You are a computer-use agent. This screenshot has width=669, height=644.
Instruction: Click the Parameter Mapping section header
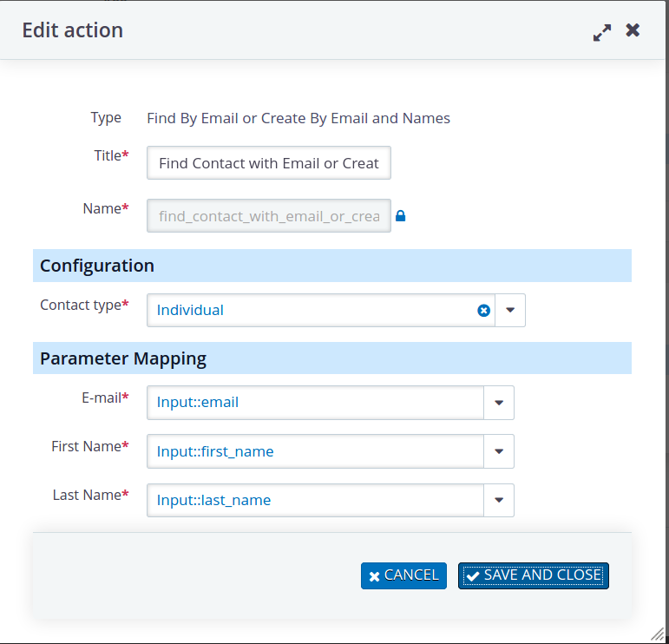tap(332, 358)
